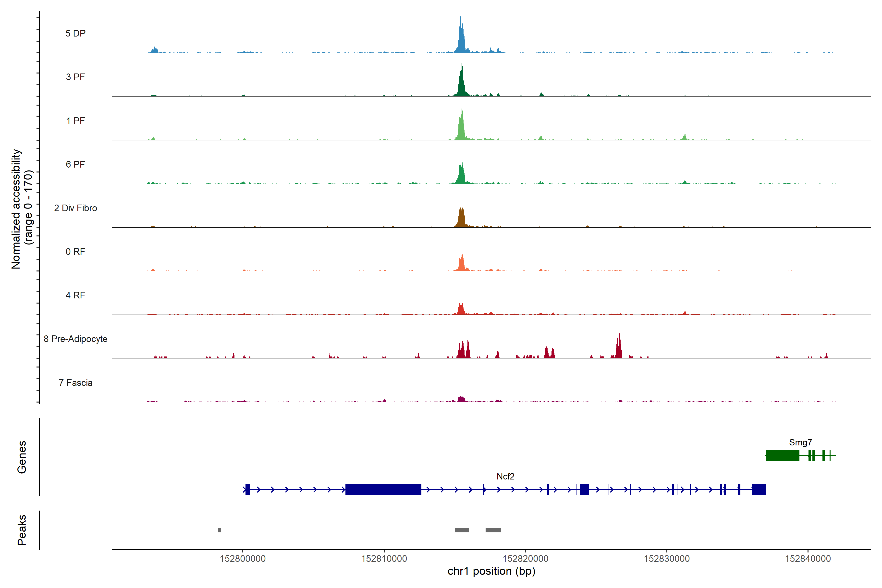Click the widest blue Ncf2 exon block
This screenshot has width=882, height=588.
tap(383, 489)
